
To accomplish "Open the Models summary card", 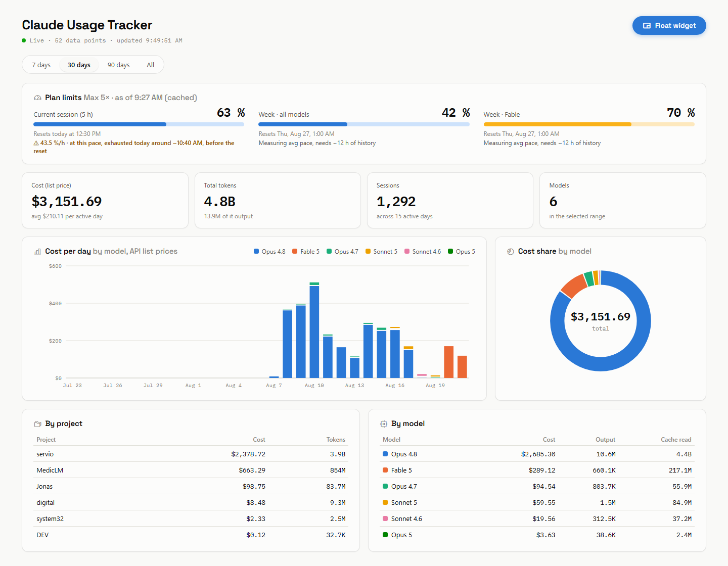I will tap(623, 201).
